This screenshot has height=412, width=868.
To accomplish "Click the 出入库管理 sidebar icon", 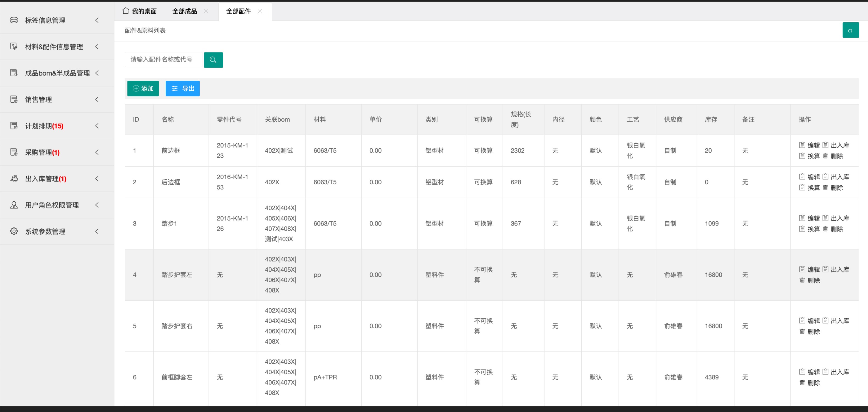I will tap(14, 179).
